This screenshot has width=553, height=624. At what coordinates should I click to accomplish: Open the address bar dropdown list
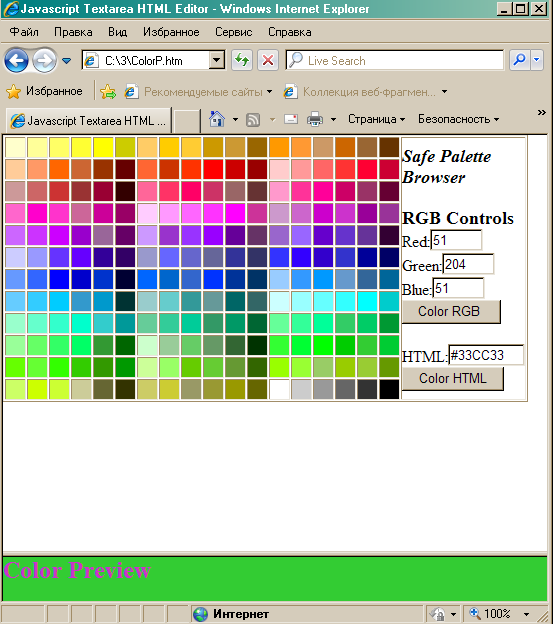point(216,60)
